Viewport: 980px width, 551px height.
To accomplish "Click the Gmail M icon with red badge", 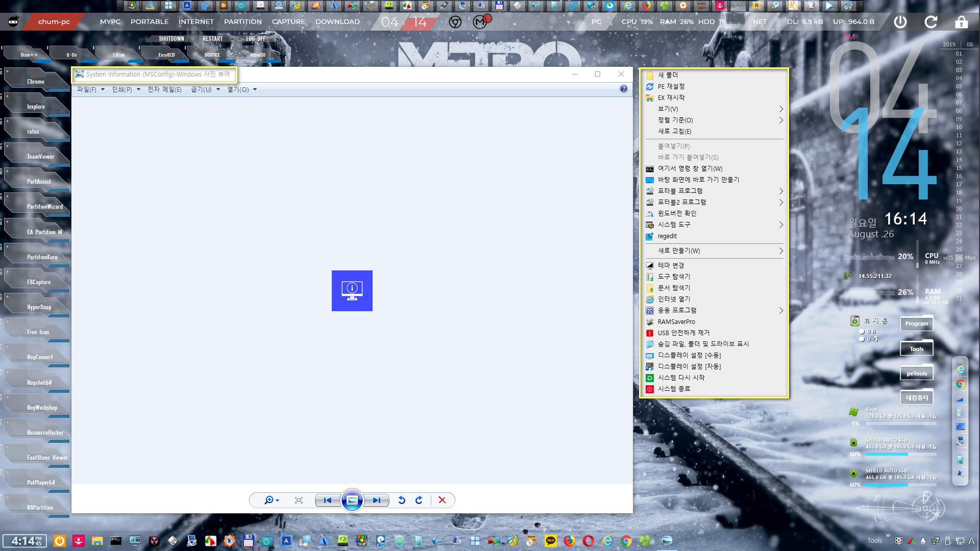I will click(x=480, y=21).
